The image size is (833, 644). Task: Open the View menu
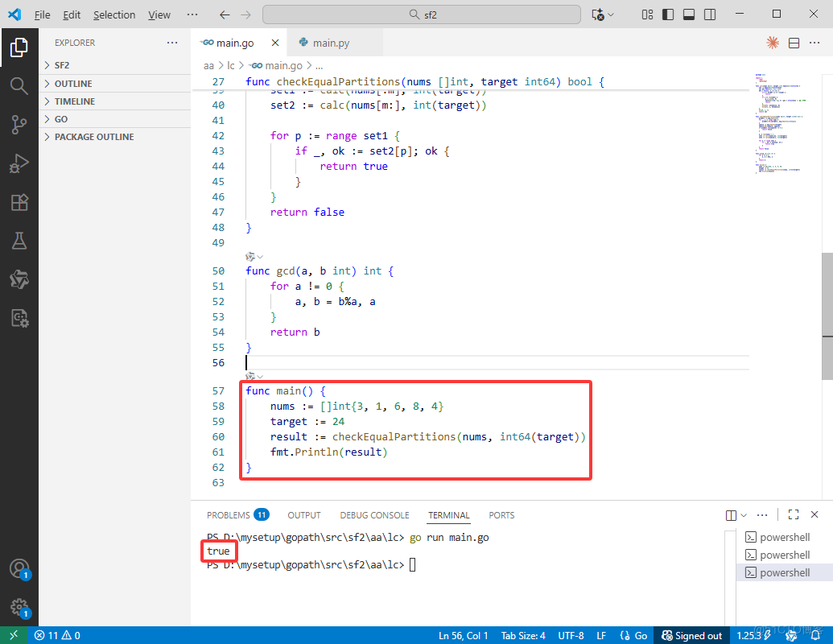coord(159,14)
